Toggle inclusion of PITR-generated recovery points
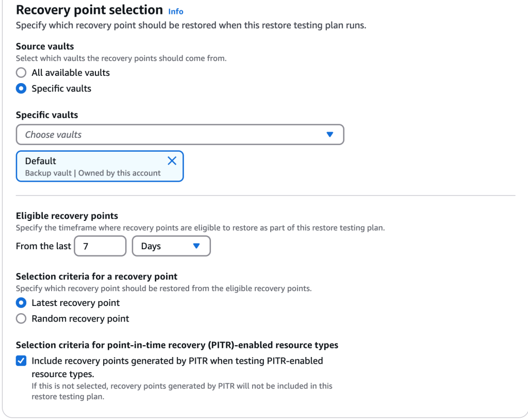This screenshot has width=528, height=420. point(21,361)
